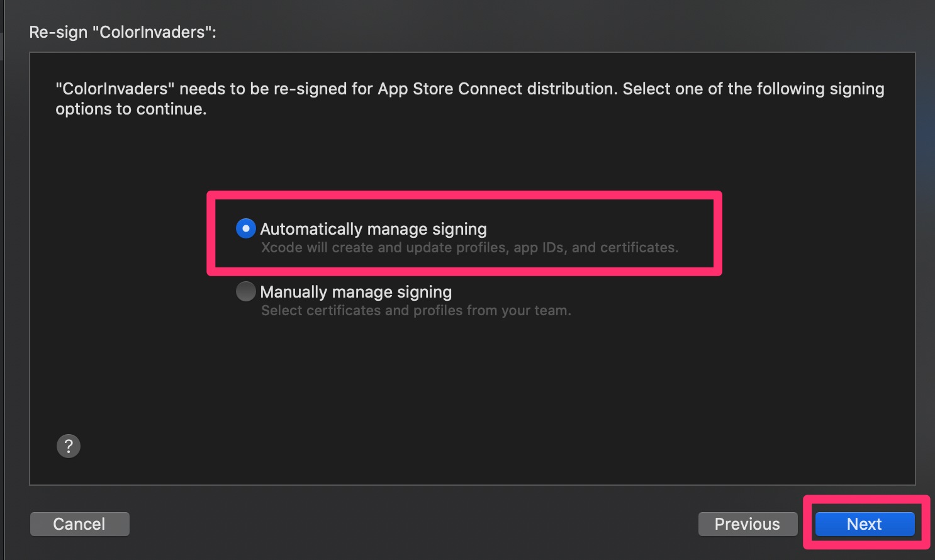Click the "needs to be re-signed" instruction paragraph
The height and width of the screenshot is (560, 935).
tap(469, 98)
